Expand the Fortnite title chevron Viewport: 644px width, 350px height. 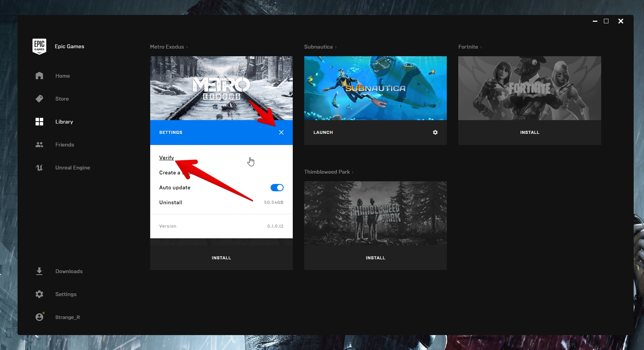point(481,47)
